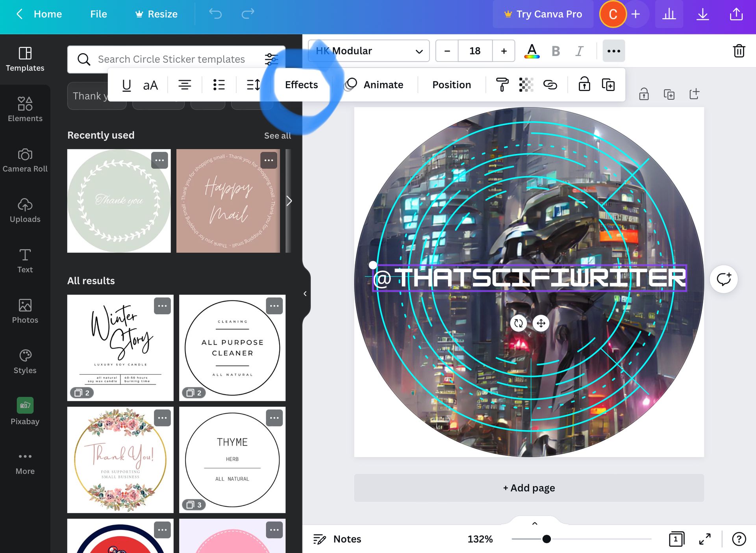Toggle underline formatting
The width and height of the screenshot is (756, 553).
click(126, 85)
